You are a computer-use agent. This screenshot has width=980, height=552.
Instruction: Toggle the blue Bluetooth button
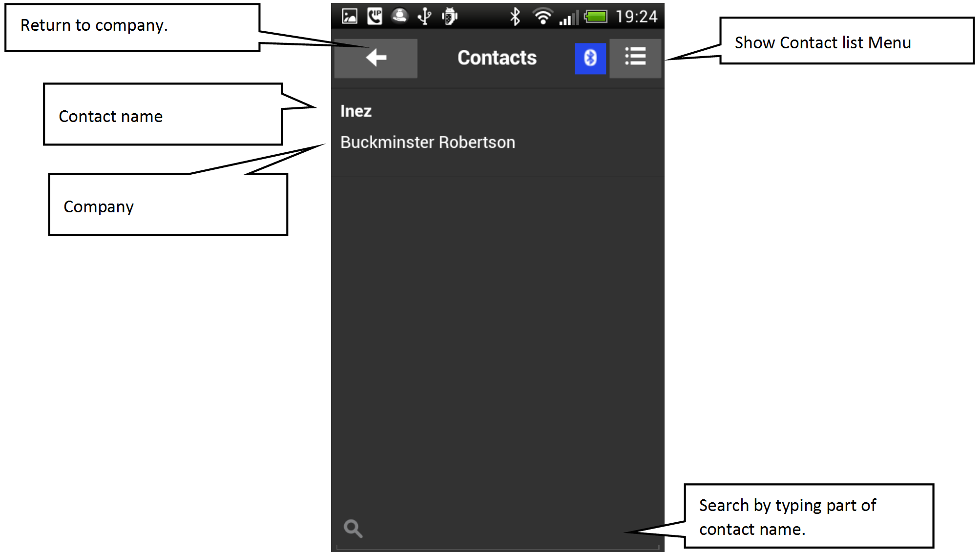(x=590, y=58)
